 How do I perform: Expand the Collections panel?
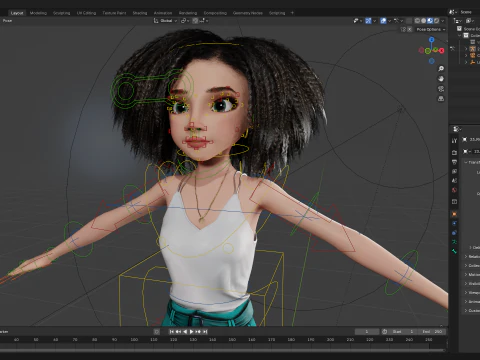pos(472,265)
